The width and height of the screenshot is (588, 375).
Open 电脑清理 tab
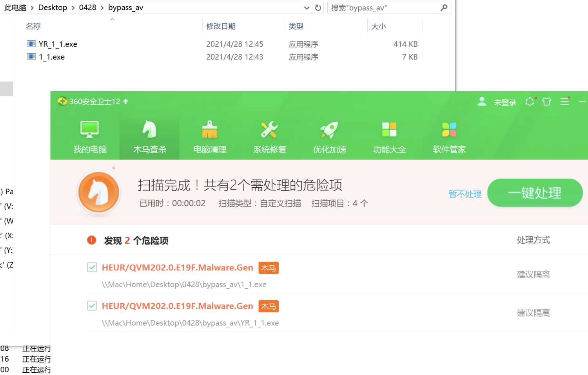(210, 137)
